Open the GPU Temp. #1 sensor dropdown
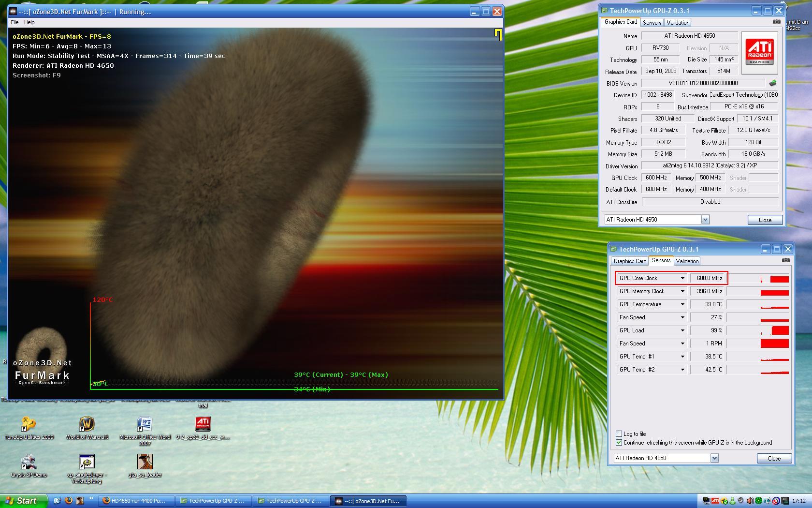This screenshot has height=508, width=812. [x=682, y=357]
